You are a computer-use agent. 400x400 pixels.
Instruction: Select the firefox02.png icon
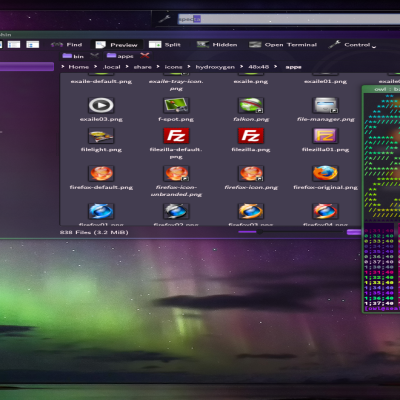tap(176, 211)
